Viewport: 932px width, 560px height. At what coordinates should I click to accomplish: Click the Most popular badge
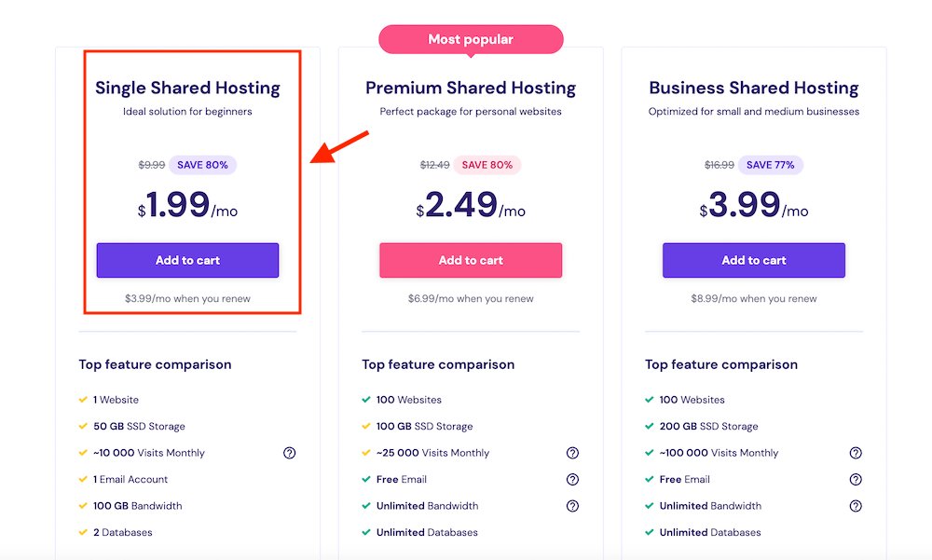tap(471, 39)
